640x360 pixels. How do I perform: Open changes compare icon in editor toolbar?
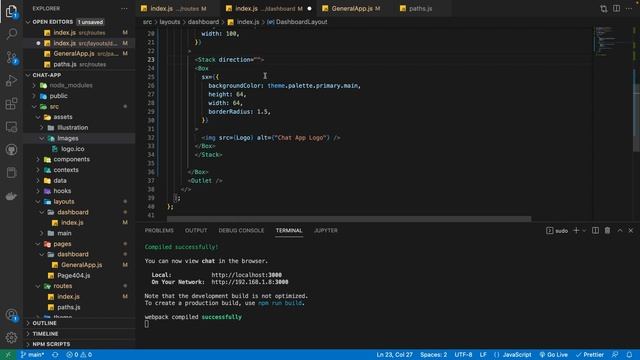click(x=603, y=9)
